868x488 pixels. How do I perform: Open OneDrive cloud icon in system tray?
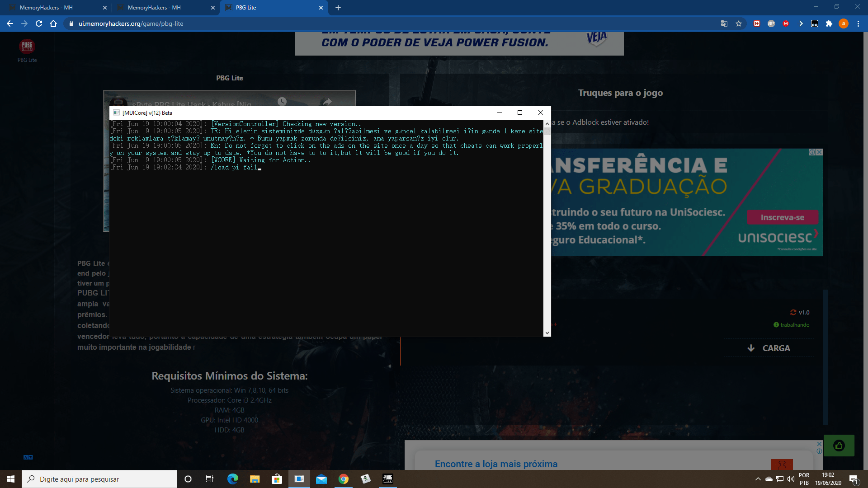point(769,479)
